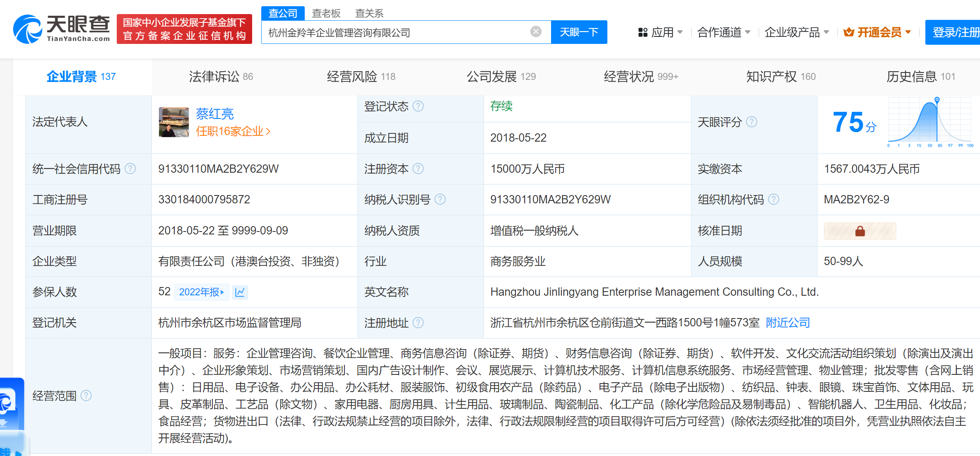
Task: Switch to the 查老板 search tab
Action: click(326, 13)
